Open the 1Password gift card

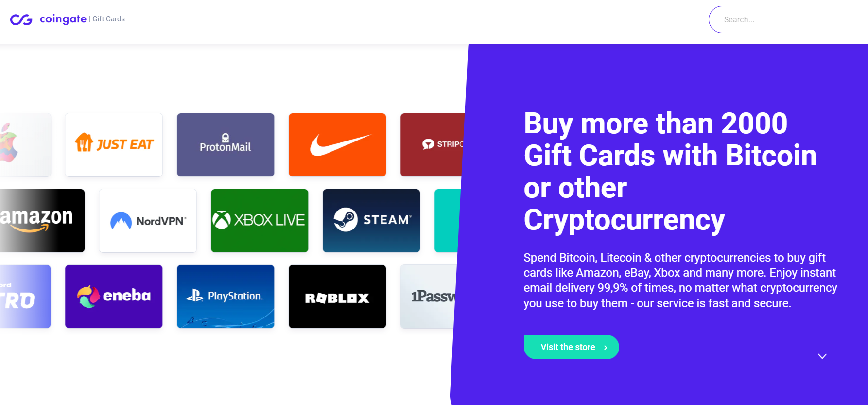(x=428, y=297)
